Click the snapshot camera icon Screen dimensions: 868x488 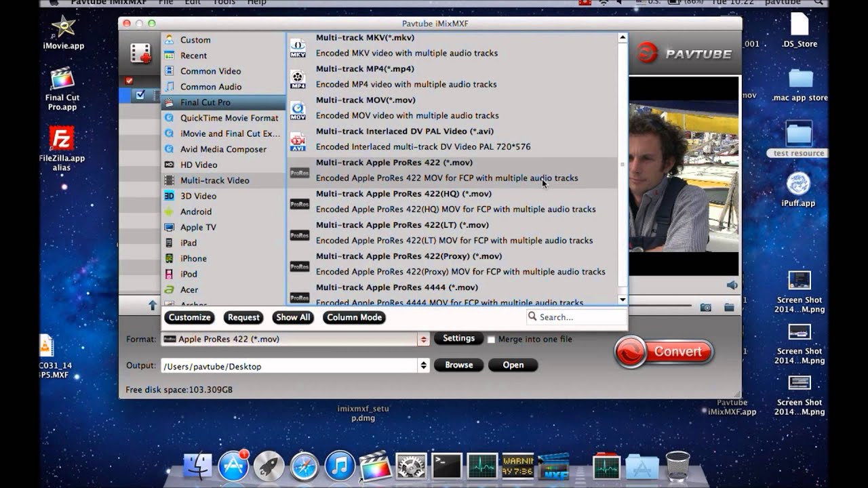(x=706, y=307)
